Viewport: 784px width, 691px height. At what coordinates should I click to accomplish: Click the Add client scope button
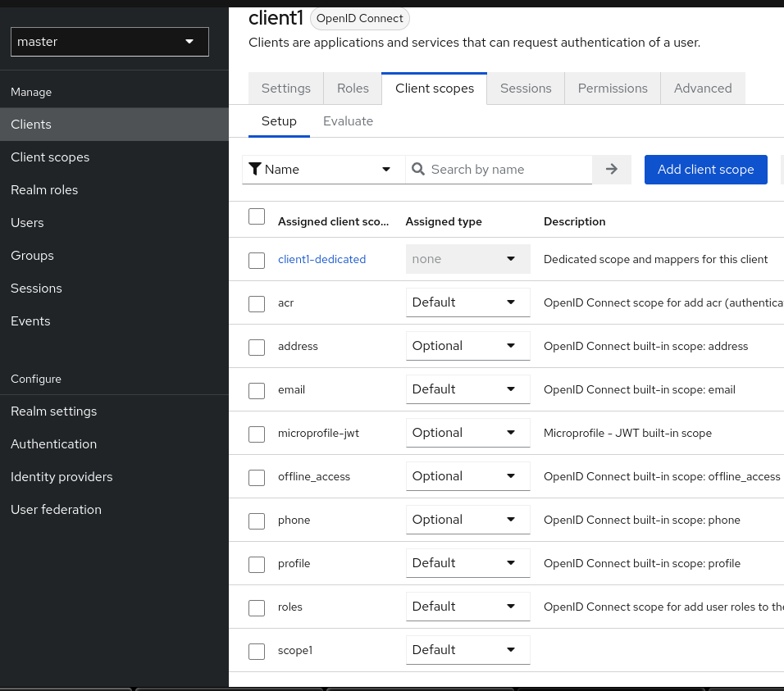705,170
